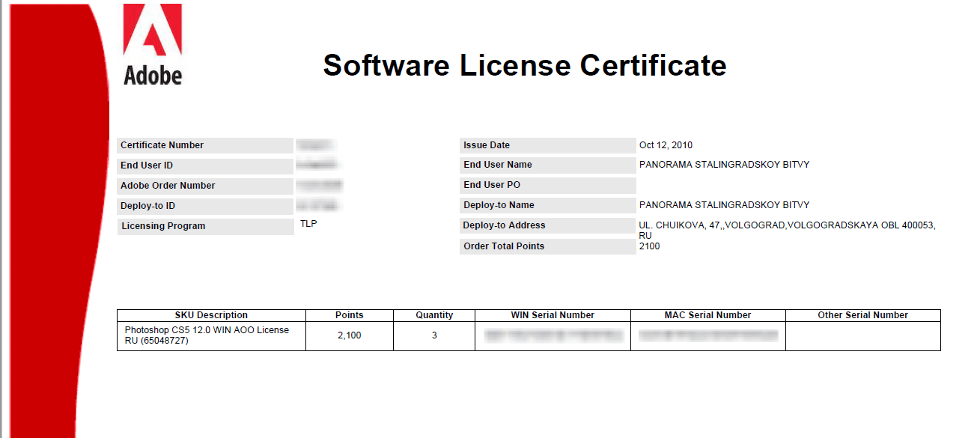This screenshot has width=980, height=438.
Task: Select the Deploy-to Name label
Action: 499,205
